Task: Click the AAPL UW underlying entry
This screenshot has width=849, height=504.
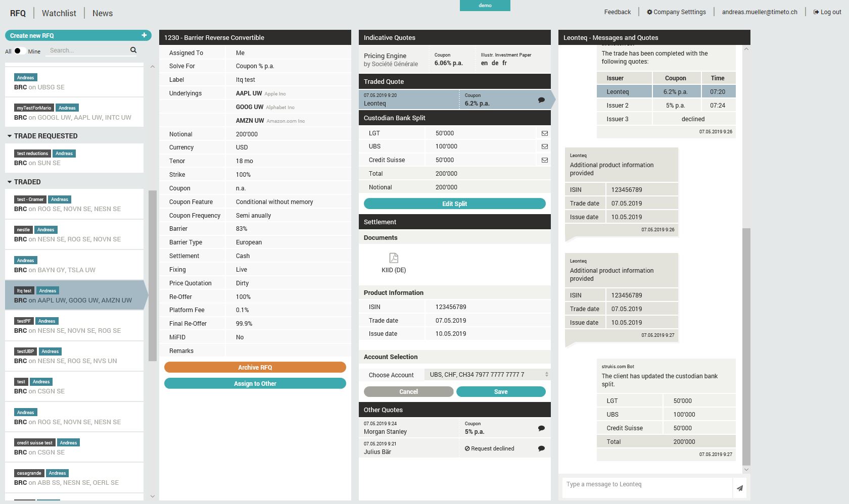Action: tap(261, 93)
